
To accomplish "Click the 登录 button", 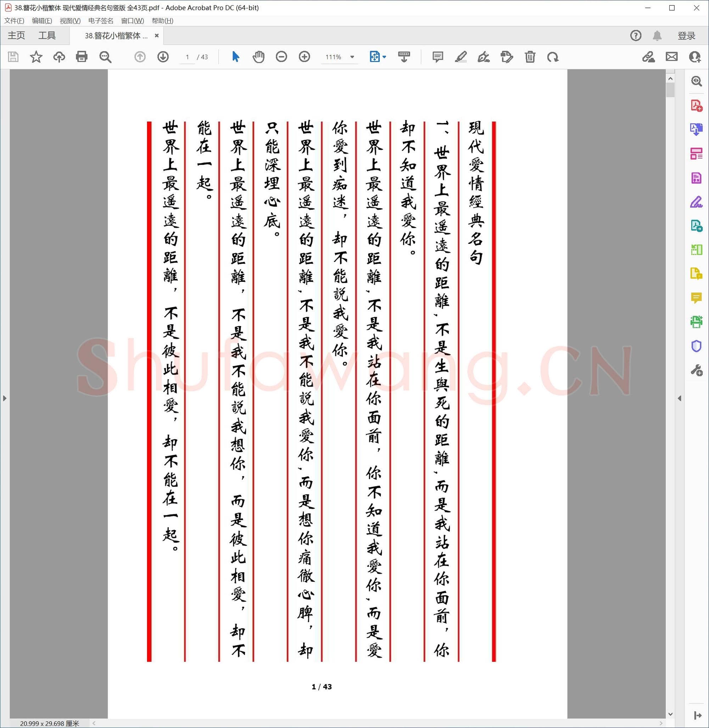I will pyautogui.click(x=686, y=35).
